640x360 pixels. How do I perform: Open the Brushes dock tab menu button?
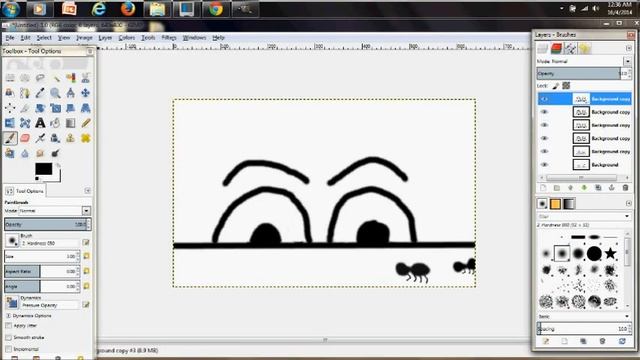pyautogui.click(x=629, y=203)
